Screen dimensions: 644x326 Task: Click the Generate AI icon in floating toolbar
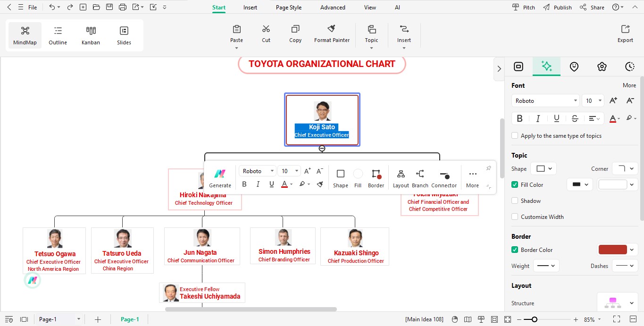point(220,174)
